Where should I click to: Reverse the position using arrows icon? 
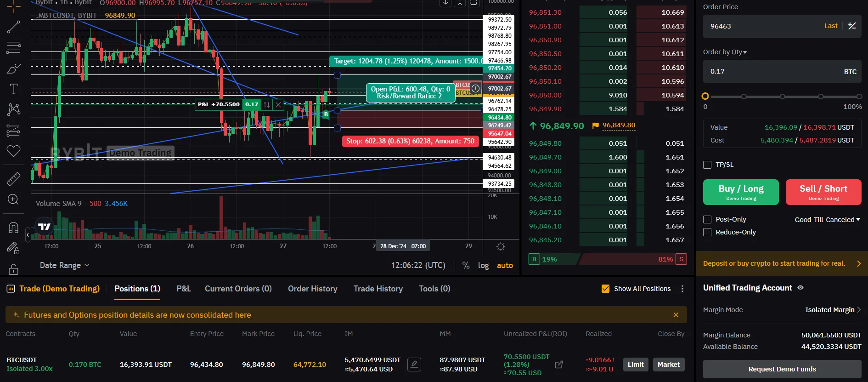[x=267, y=105]
